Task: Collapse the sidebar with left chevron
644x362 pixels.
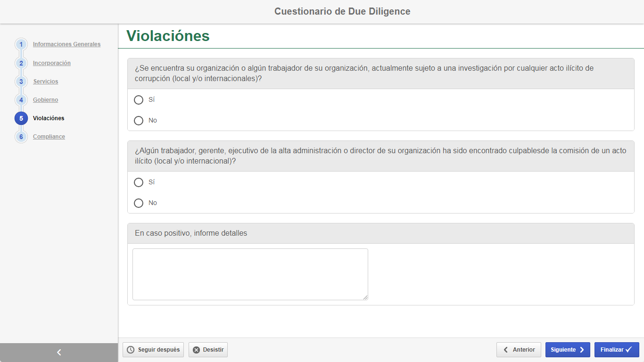Action: 59,352
